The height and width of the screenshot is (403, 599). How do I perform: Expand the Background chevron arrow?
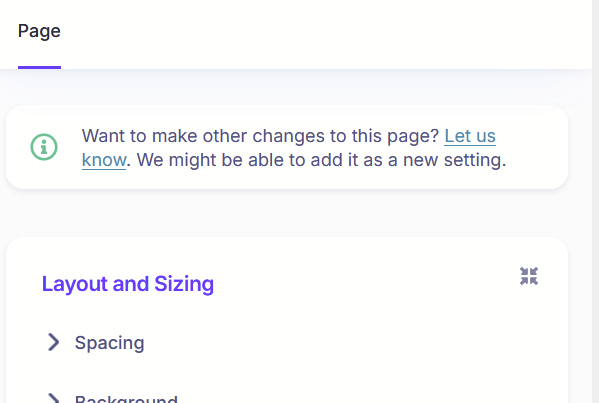pos(53,398)
